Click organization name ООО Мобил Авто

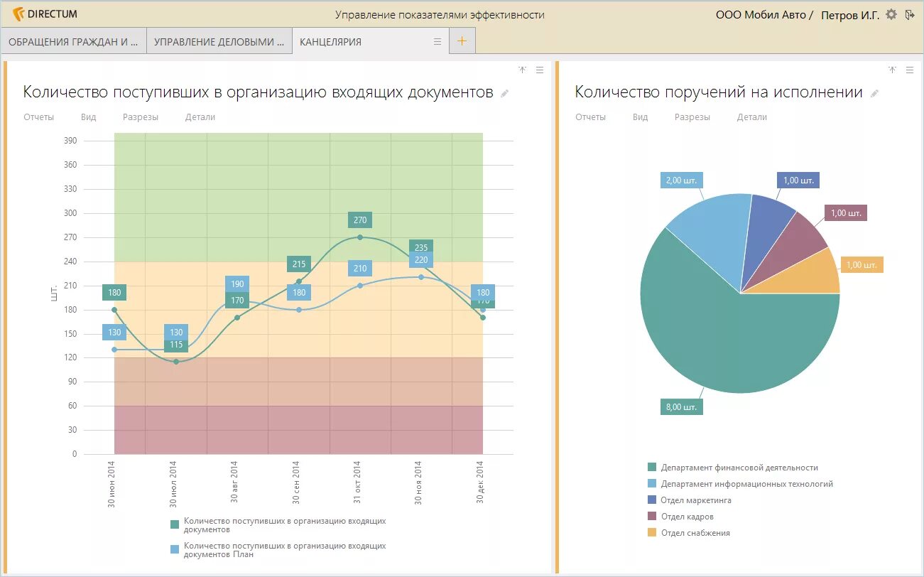point(761,15)
